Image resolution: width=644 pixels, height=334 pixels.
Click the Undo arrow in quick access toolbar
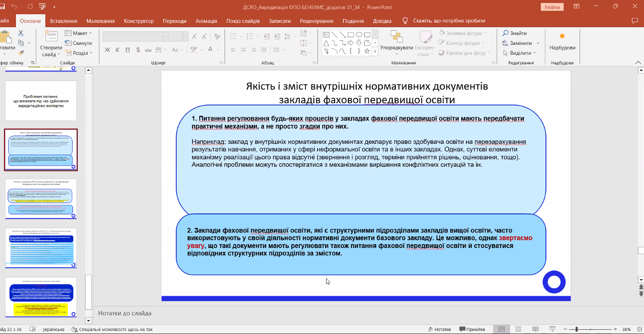pyautogui.click(x=14, y=7)
